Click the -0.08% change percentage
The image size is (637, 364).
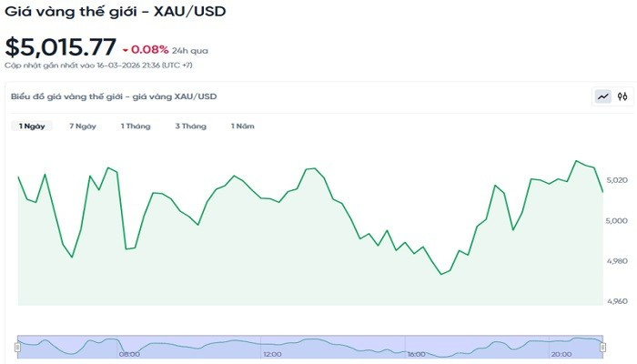[150, 50]
